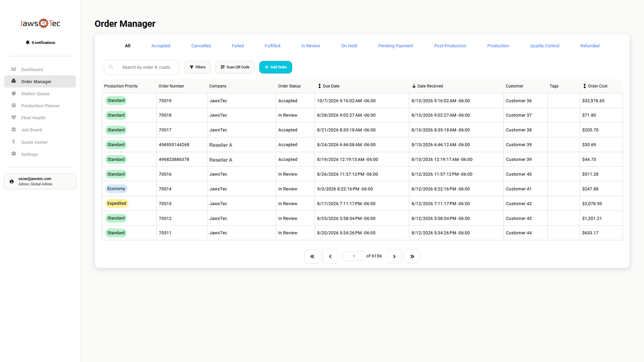Click the Quote Center dollar icon
Image resolution: width=644 pixels, height=362 pixels.
[x=14, y=142]
